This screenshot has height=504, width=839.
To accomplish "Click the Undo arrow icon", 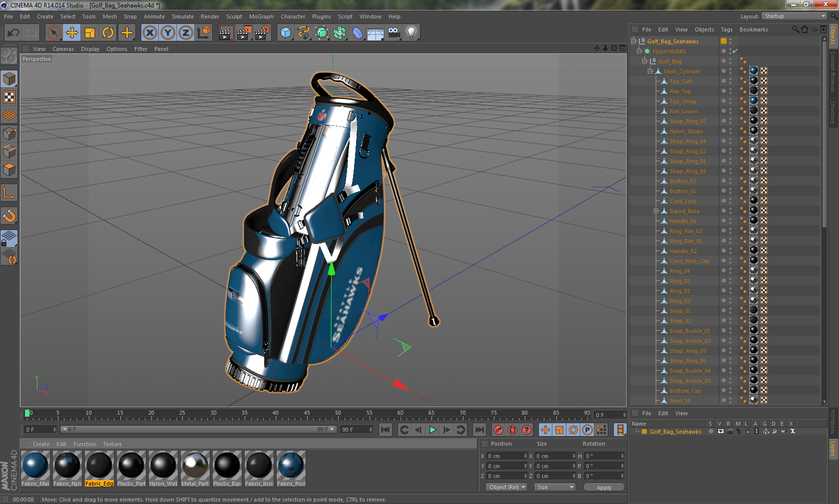I will (13, 33).
